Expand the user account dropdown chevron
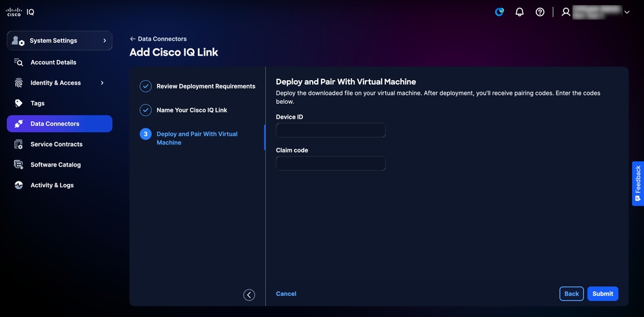The height and width of the screenshot is (317, 644). click(x=627, y=12)
